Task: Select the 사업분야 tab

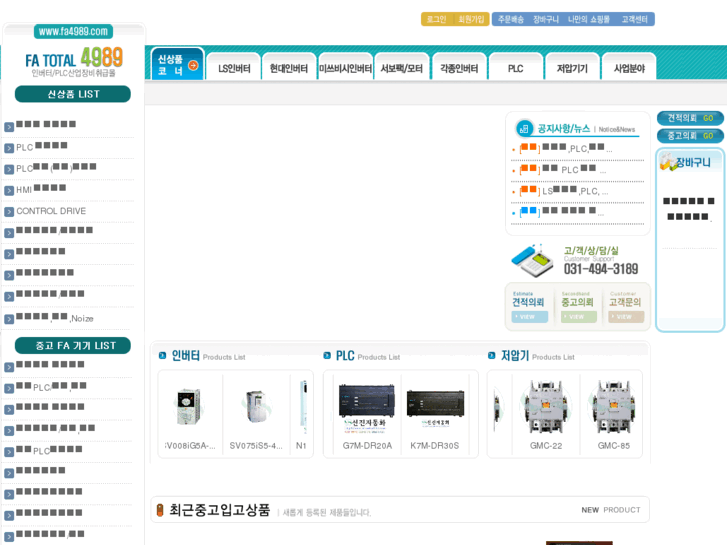Action: click(629, 68)
